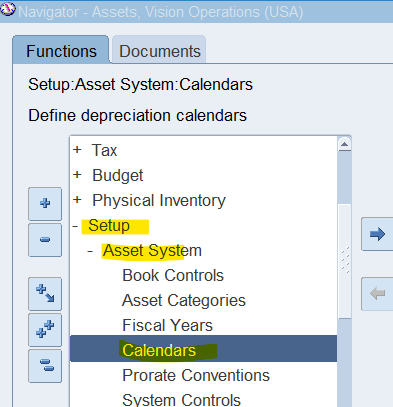393x407 pixels.
Task: Collapse the Asset System node
Action: [90, 251]
